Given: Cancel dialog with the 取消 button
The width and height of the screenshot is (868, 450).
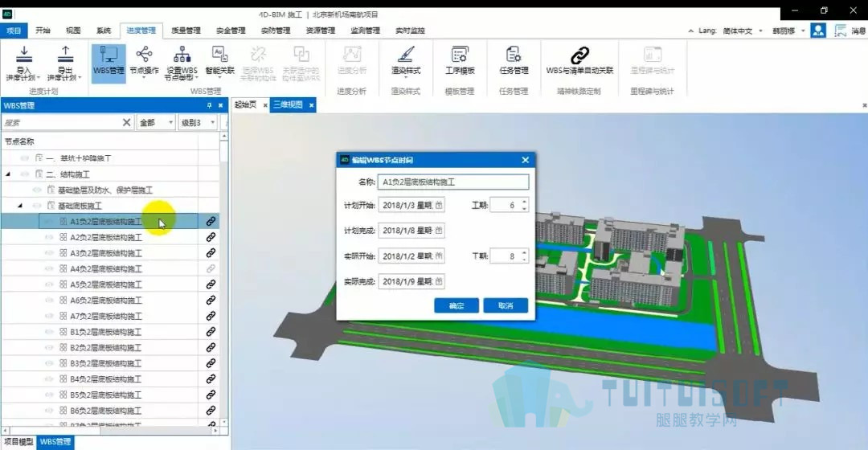Looking at the screenshot, I should [506, 305].
